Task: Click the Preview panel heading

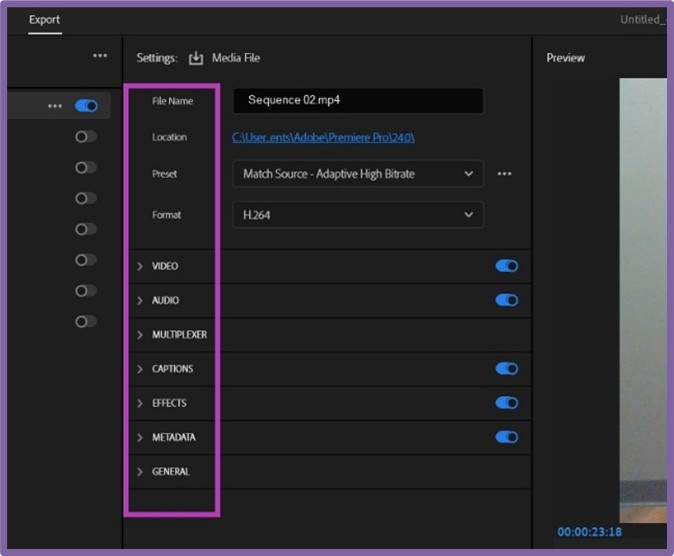Action: (x=565, y=58)
